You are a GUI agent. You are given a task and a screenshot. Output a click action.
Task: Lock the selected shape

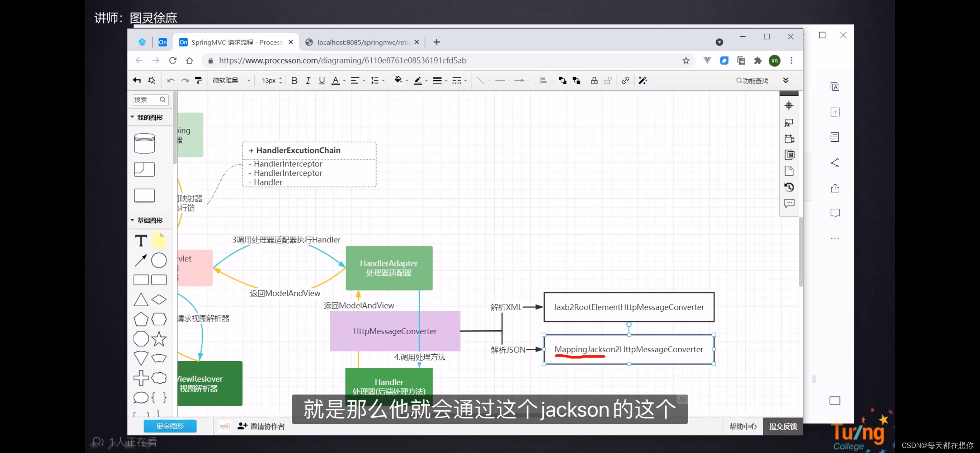tap(594, 81)
